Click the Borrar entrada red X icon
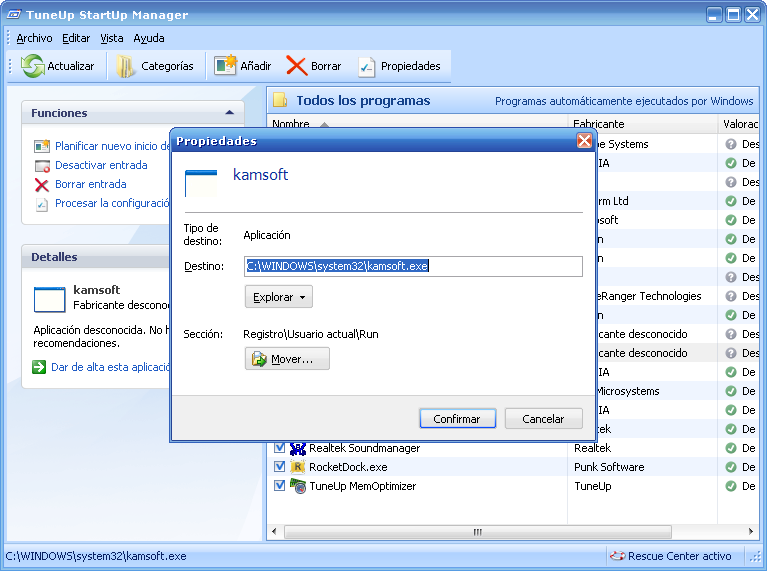Image resolution: width=767 pixels, height=571 pixels. coord(41,185)
